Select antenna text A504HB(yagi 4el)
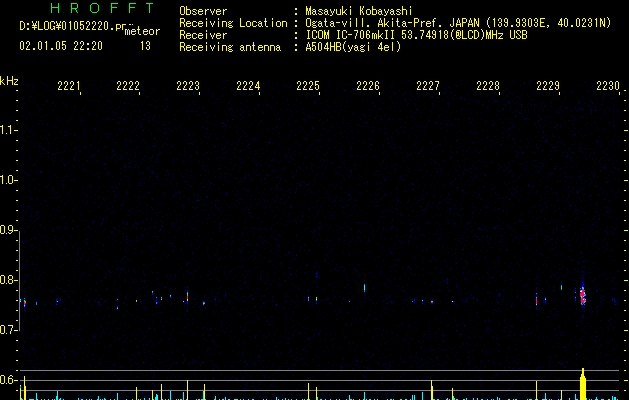Image resolution: width=629 pixels, height=400 pixels. coord(353,47)
